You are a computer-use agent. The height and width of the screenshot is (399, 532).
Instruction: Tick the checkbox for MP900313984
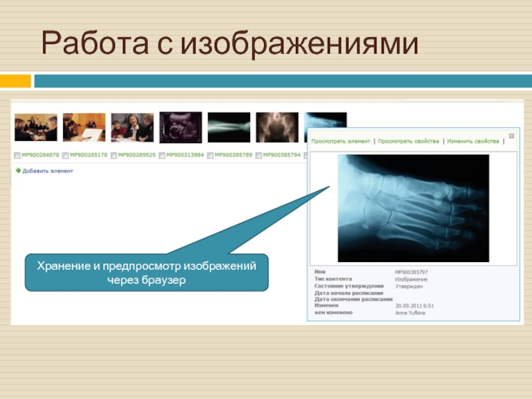tap(162, 156)
